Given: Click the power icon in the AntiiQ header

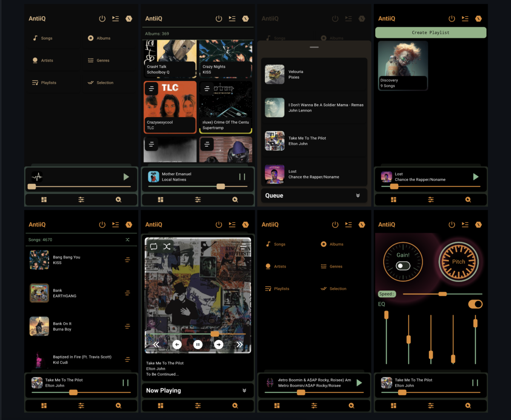Looking at the screenshot, I should [x=102, y=18].
